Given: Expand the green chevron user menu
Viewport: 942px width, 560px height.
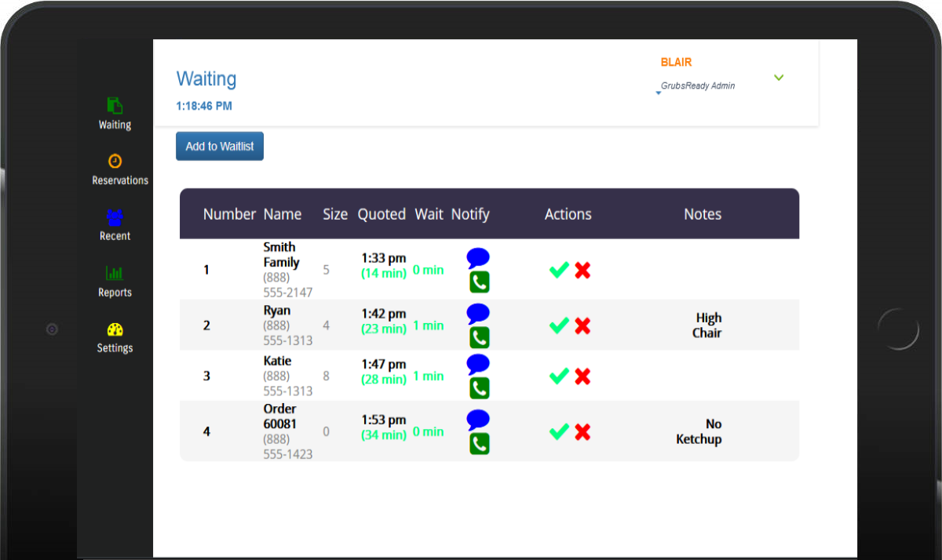Looking at the screenshot, I should coord(779,78).
